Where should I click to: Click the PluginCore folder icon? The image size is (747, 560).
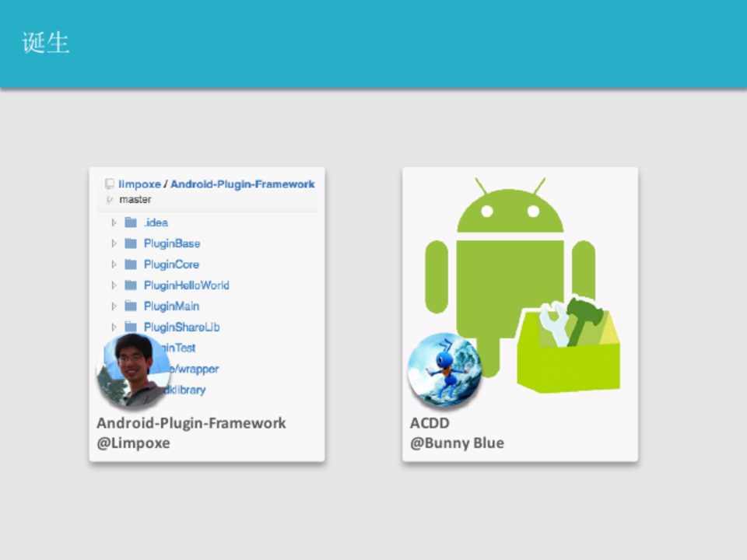coord(131,264)
